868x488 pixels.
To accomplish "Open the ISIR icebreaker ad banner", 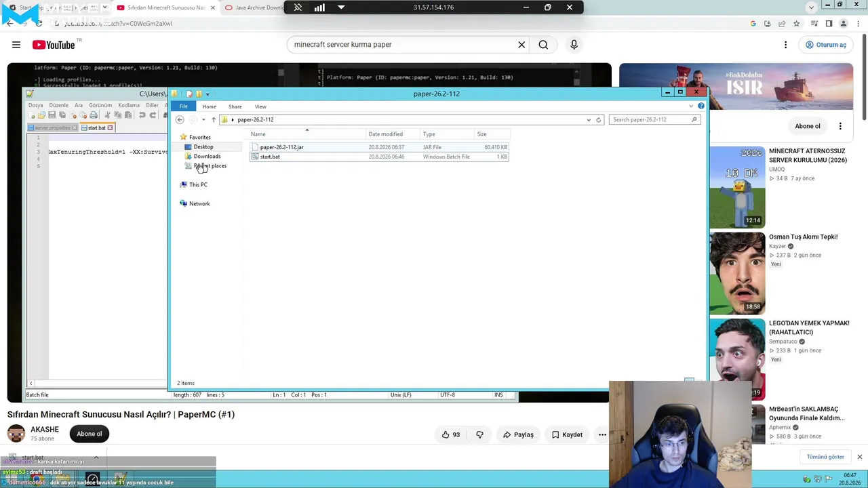I will tap(736, 87).
